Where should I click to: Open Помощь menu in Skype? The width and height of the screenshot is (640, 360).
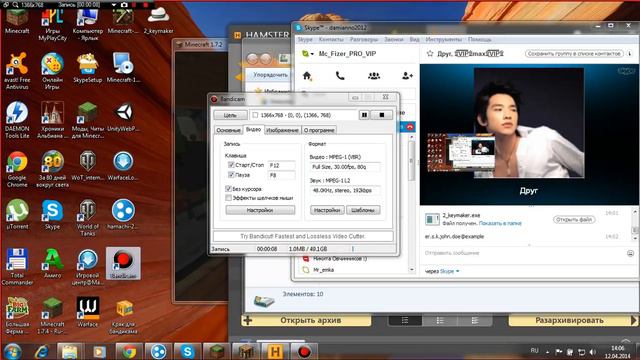click(480, 40)
